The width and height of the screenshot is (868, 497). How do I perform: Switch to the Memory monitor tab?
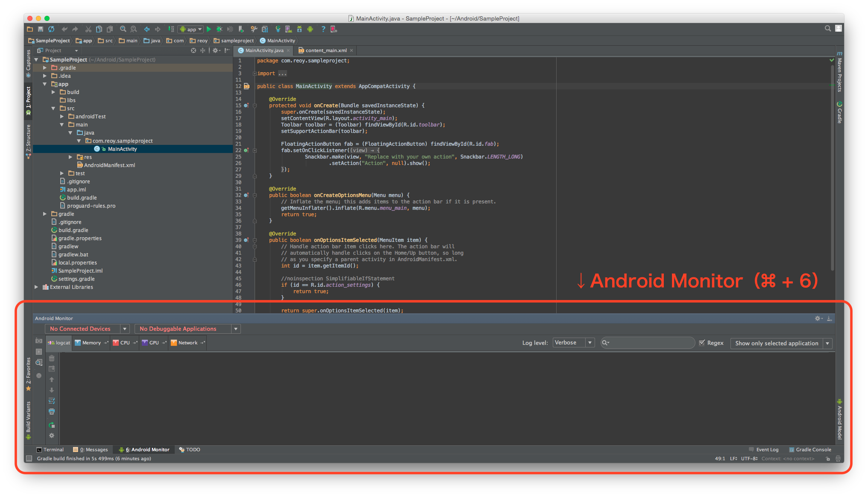[91, 343]
